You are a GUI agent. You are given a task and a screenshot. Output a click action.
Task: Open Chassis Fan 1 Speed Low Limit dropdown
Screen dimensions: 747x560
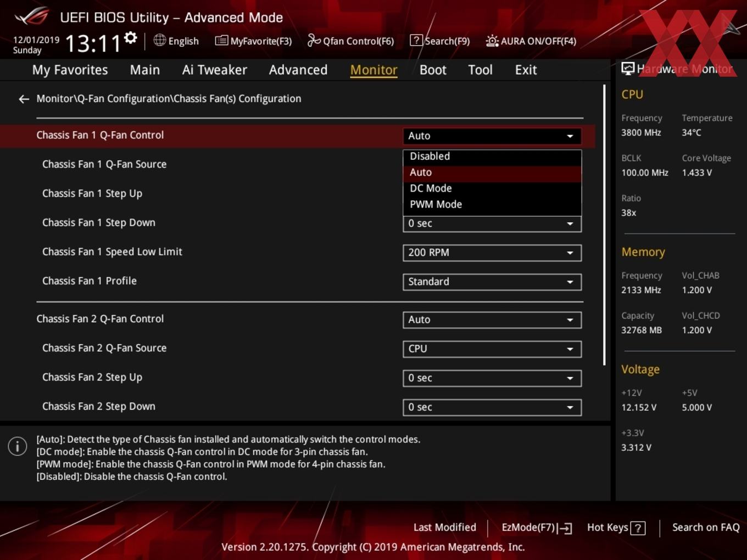(x=492, y=253)
